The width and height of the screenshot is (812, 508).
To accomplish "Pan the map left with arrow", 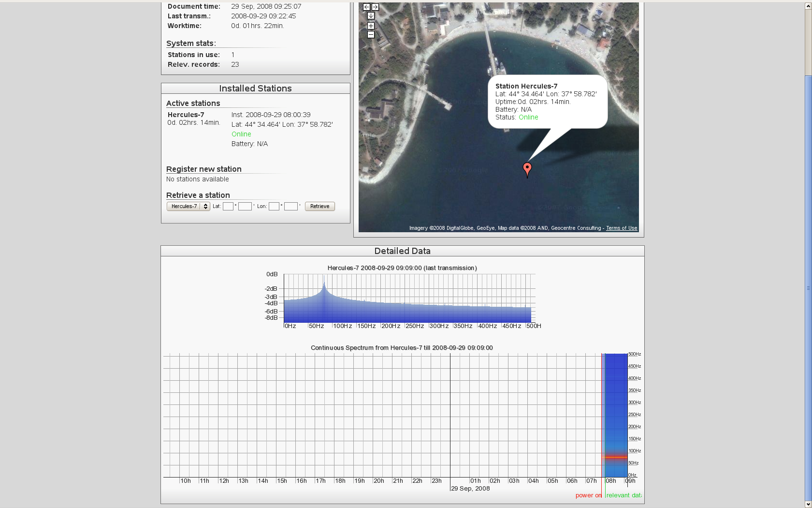I will [x=366, y=7].
